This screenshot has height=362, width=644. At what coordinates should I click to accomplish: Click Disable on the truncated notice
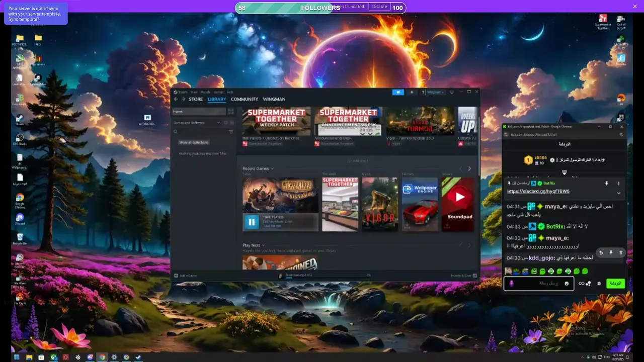tap(379, 7)
